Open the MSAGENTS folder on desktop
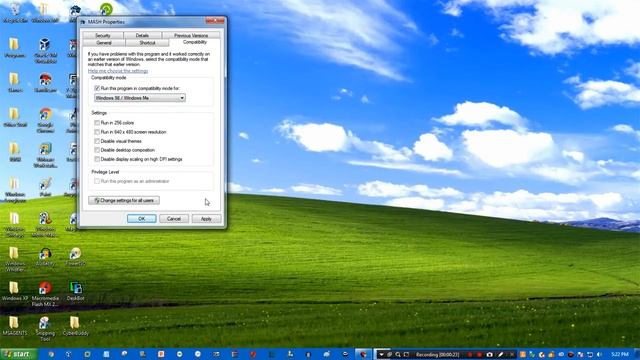The image size is (640, 360). pos(15,326)
